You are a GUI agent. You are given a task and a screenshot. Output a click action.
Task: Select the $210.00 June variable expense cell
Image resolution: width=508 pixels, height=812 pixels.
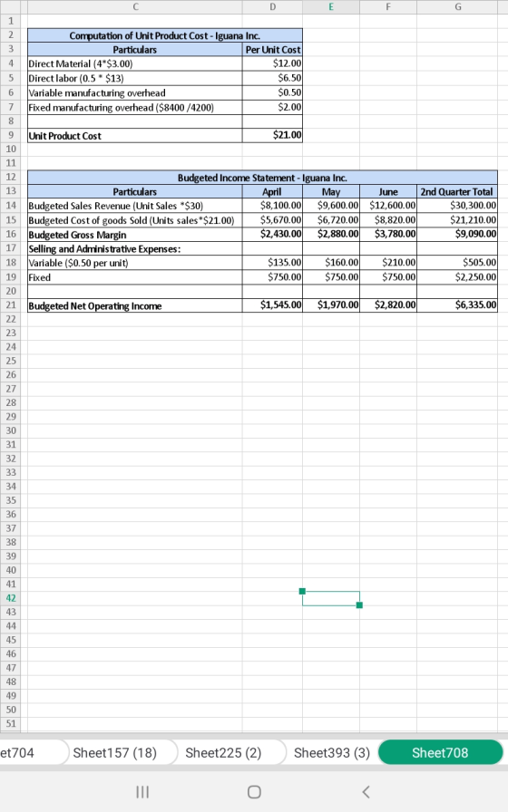[x=388, y=263]
